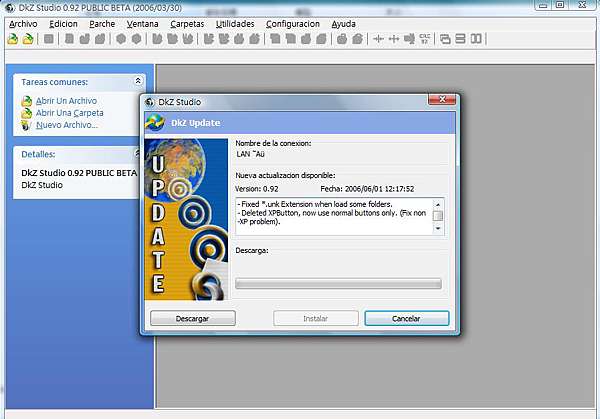Click the UPDATE banner image

(x=186, y=220)
